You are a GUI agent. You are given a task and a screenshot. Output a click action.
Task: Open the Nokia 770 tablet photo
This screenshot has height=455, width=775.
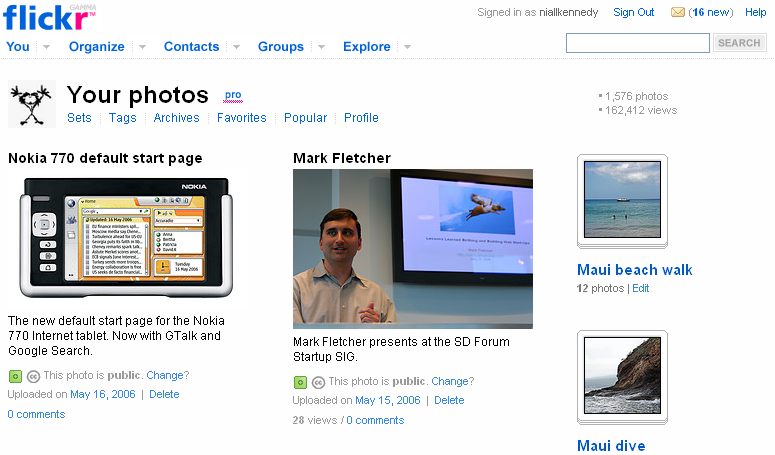coord(126,238)
